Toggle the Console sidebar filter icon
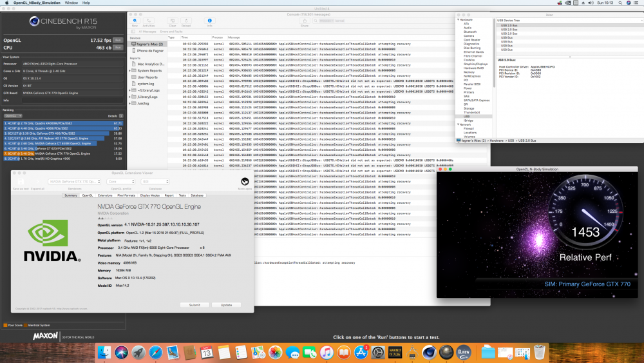The height and width of the screenshot is (363, 644). 133,32
